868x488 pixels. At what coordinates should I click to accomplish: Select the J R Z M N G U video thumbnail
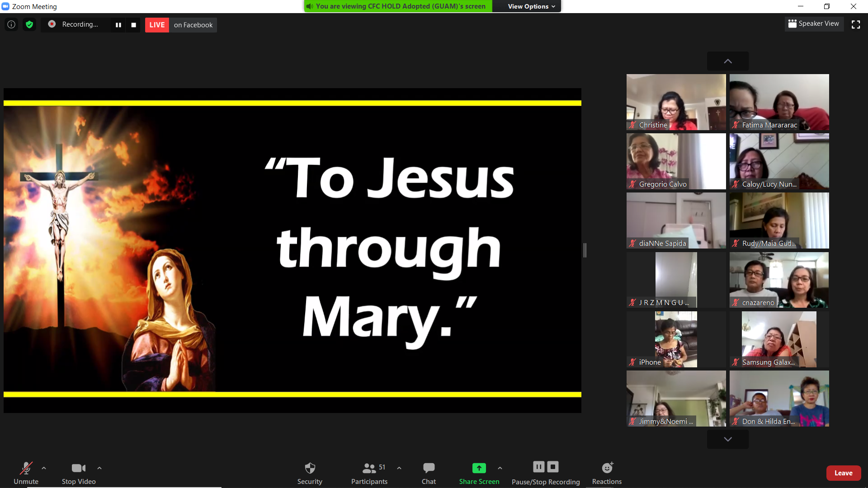pos(676,280)
